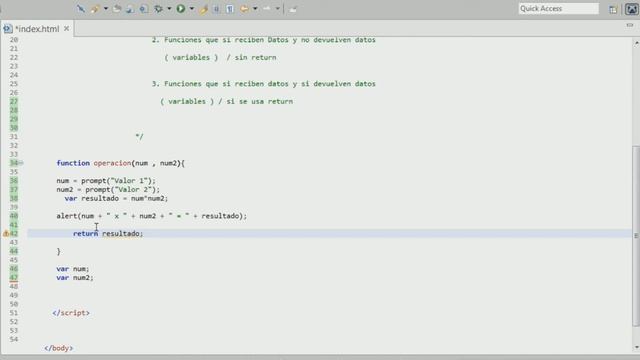640x360 pixels.
Task: Click line number 20 in the gutter
Action: pos(13,40)
